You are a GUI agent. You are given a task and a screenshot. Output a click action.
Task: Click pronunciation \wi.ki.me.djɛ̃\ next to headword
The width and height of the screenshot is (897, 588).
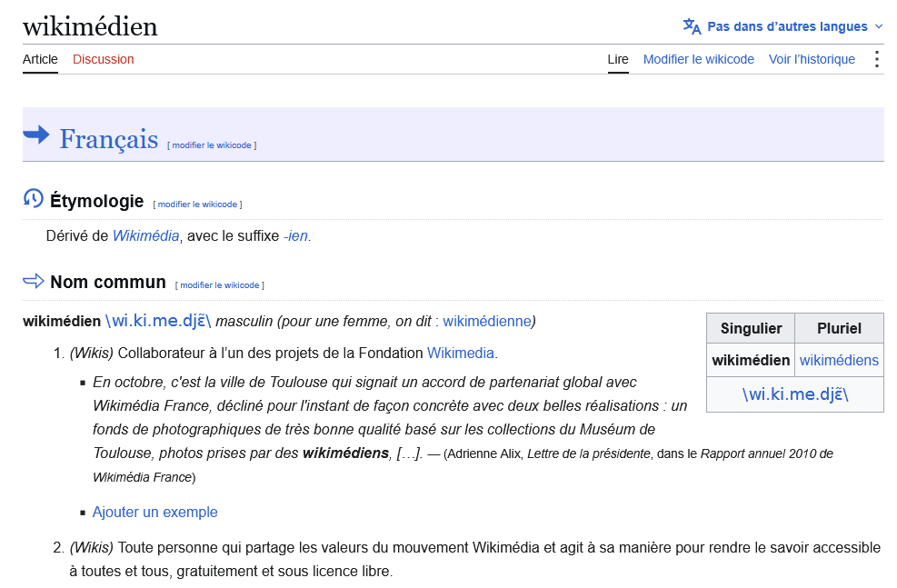(x=158, y=320)
